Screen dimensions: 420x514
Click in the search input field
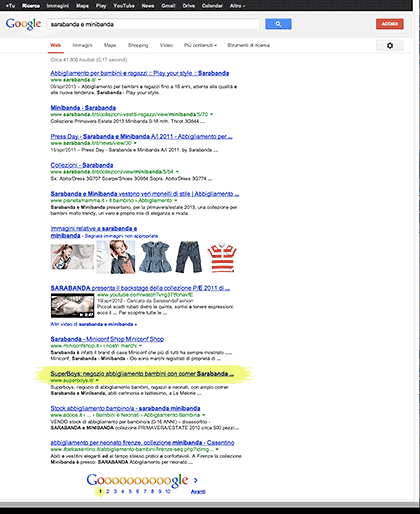(153, 24)
